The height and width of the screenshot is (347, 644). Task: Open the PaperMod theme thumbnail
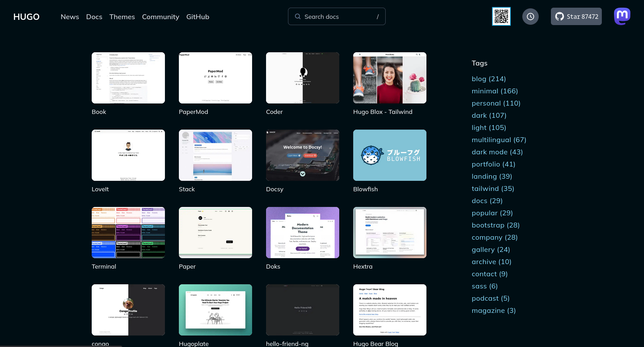point(215,78)
